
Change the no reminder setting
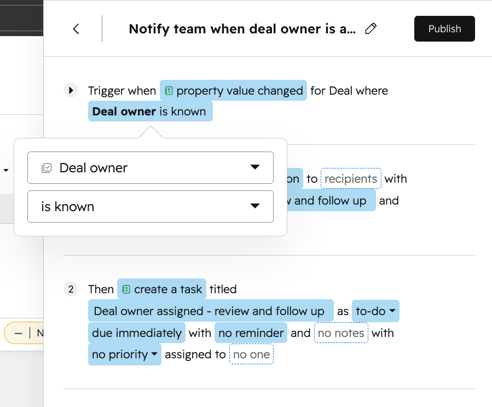pos(251,333)
